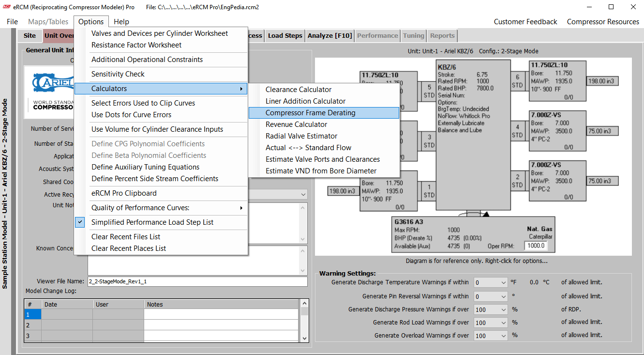644x355 pixels.
Task: Click the Oper RPM input field
Action: pos(536,246)
